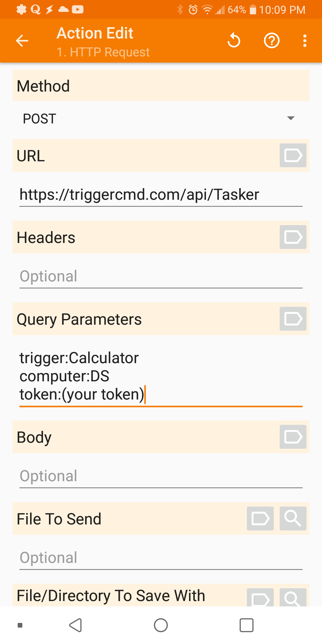Tap the tag icon for Query Parameters
The image size is (322, 644).
point(293,319)
